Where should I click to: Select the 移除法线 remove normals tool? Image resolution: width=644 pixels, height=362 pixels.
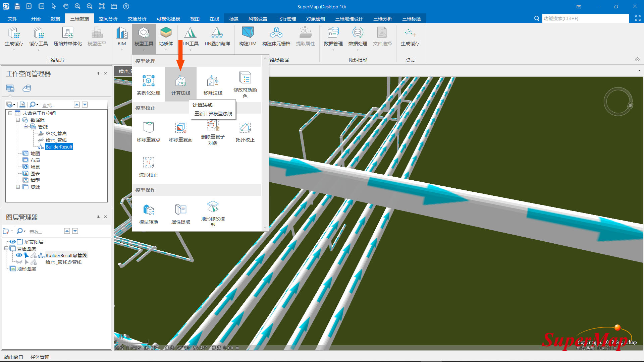tap(213, 81)
